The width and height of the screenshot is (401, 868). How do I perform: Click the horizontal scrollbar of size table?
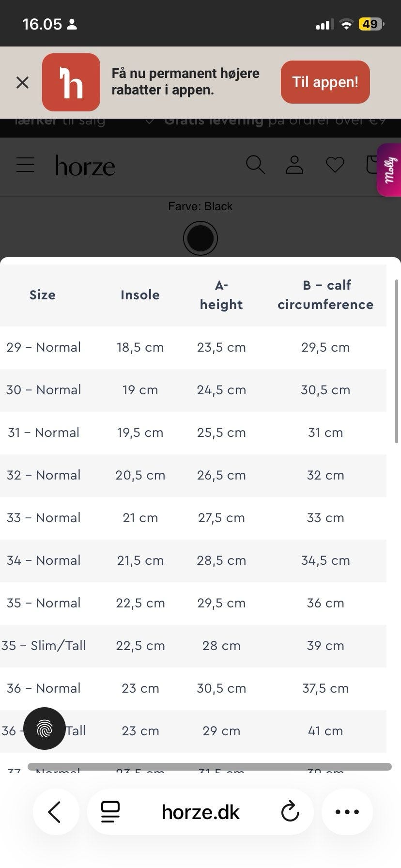point(209,767)
